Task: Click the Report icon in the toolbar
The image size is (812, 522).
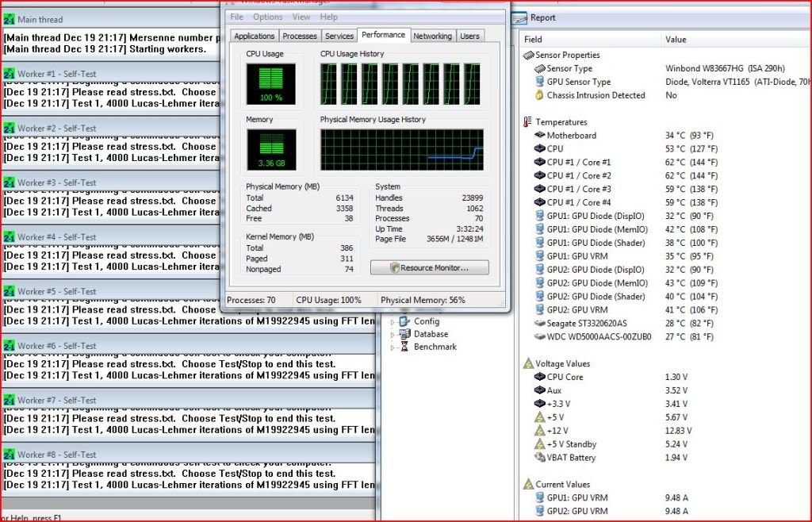Action: [x=519, y=17]
